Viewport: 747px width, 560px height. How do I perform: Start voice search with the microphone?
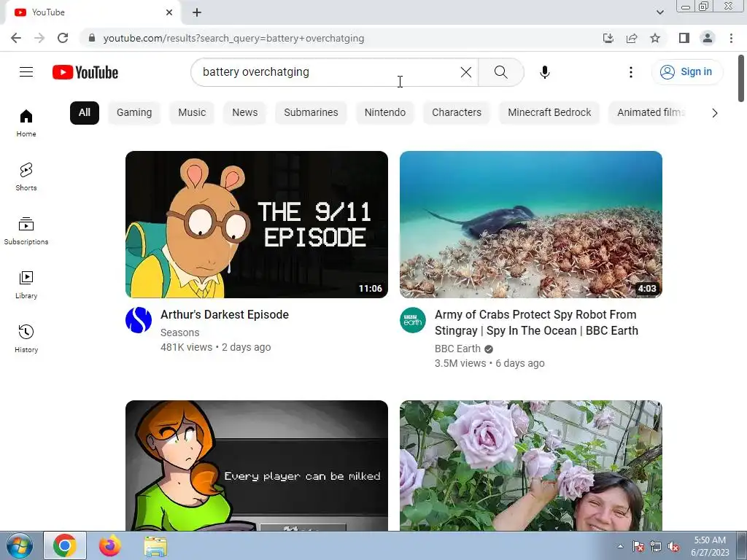(x=544, y=72)
